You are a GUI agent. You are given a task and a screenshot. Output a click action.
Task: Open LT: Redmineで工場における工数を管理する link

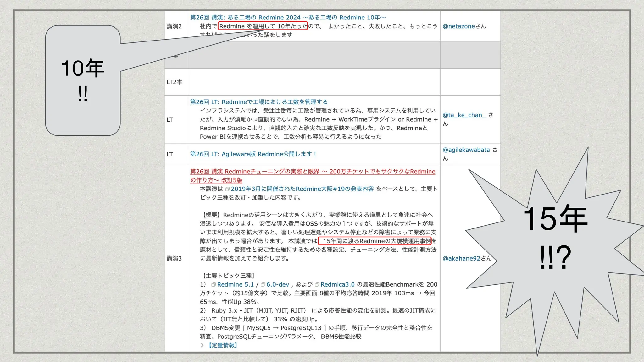(259, 102)
